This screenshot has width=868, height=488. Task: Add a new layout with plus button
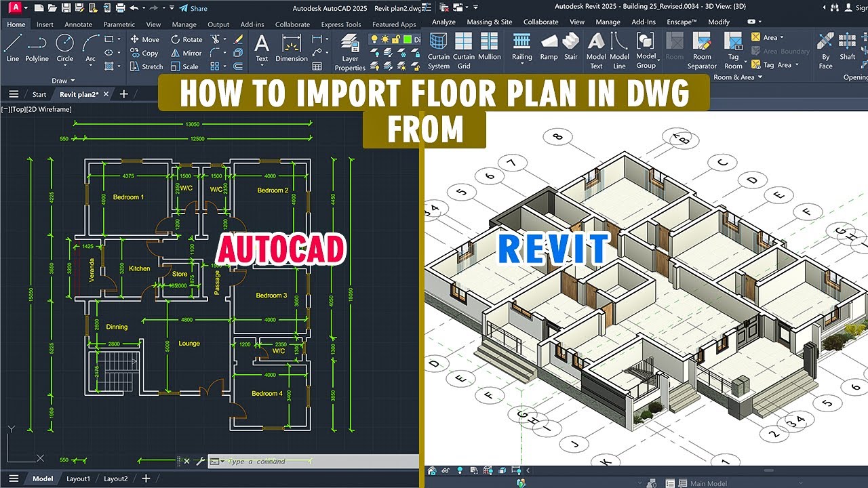[x=145, y=479]
